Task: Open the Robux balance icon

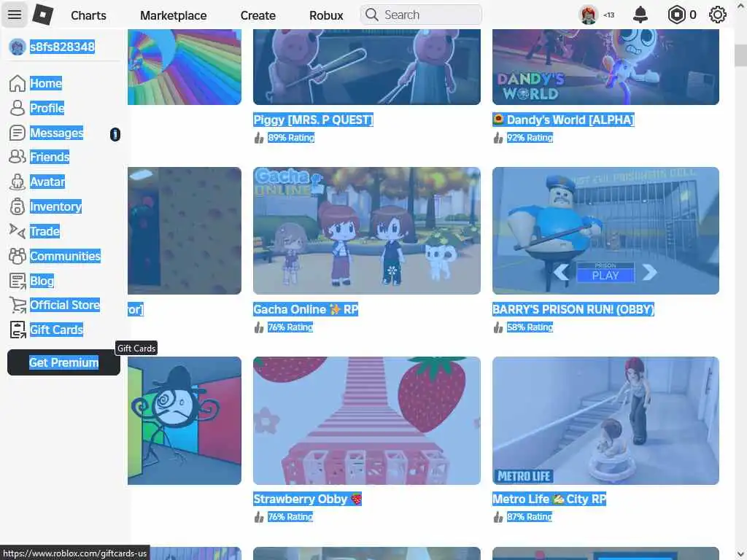Action: coord(676,15)
